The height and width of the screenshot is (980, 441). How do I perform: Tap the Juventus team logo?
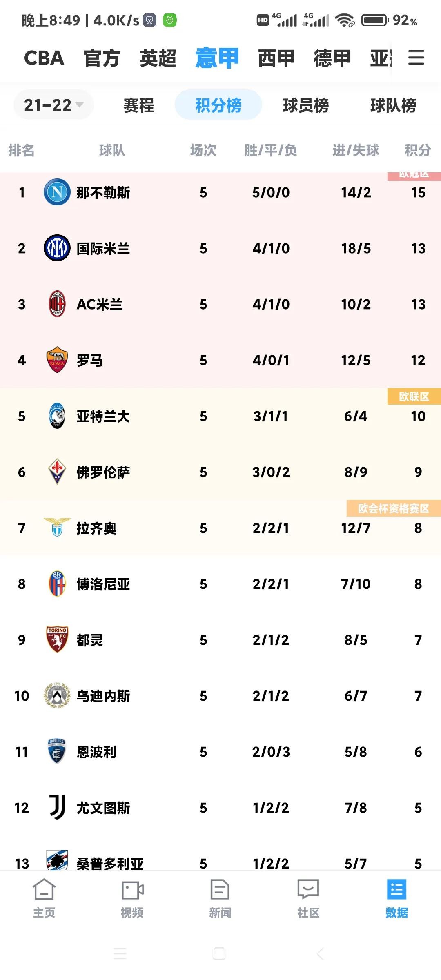click(57, 807)
